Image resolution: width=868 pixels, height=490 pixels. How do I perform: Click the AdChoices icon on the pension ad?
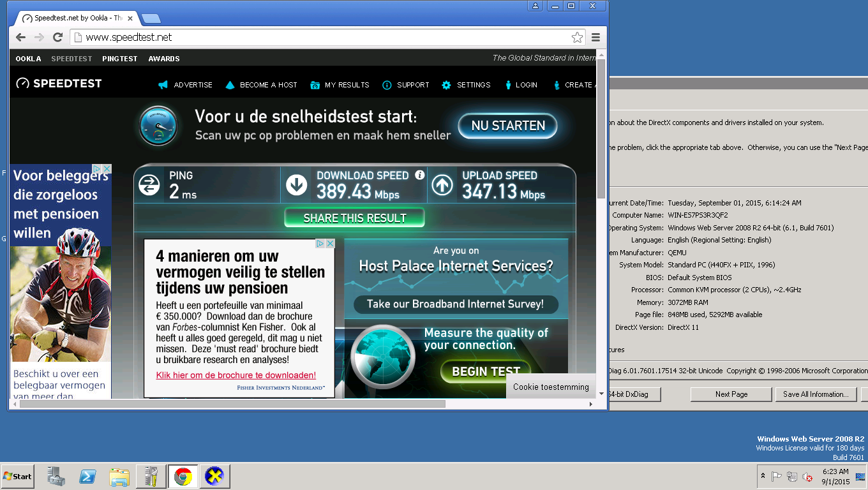point(320,244)
